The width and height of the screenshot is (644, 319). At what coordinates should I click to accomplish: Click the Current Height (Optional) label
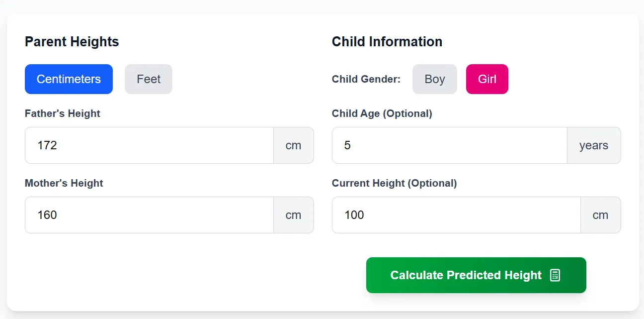coord(394,183)
